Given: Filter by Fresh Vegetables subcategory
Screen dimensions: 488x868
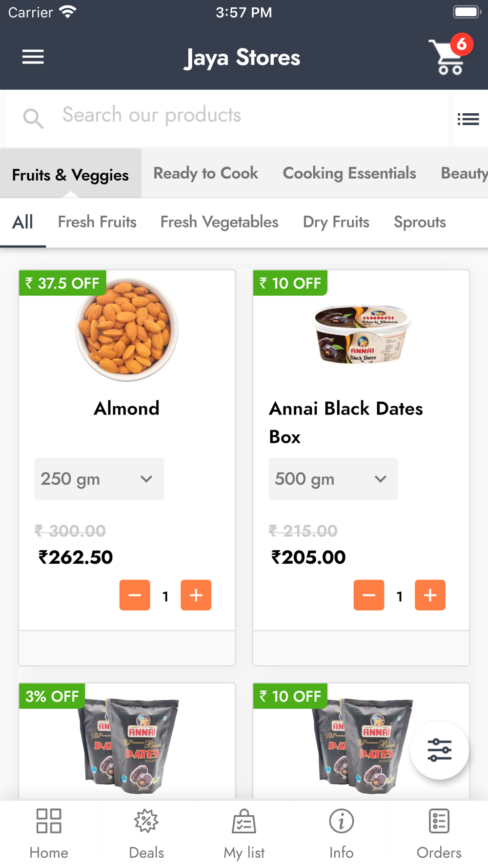Looking at the screenshot, I should [220, 222].
